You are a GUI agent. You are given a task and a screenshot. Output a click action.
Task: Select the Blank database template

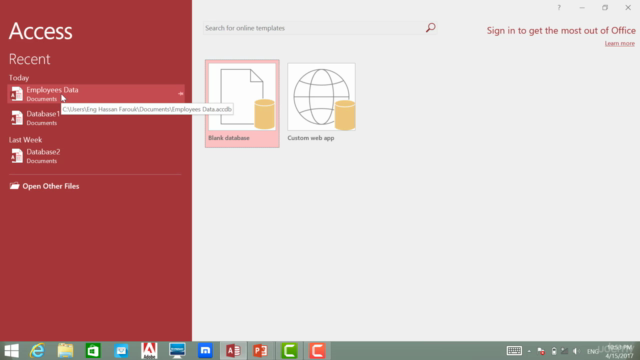point(242,104)
